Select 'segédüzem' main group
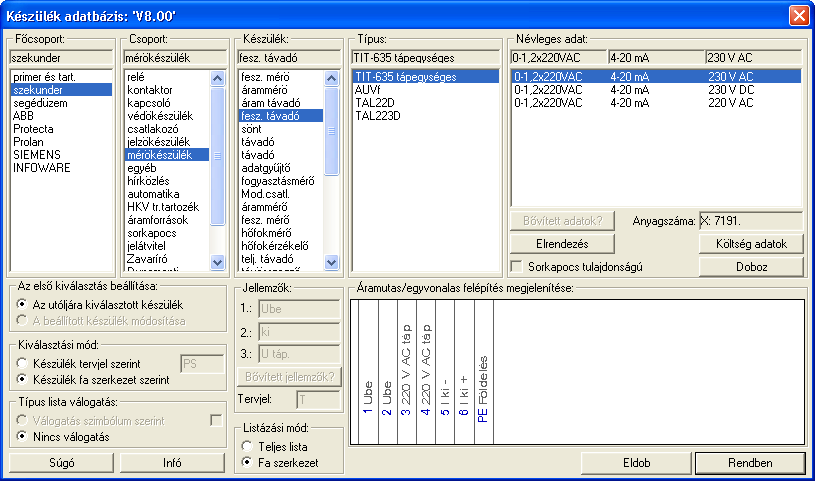The width and height of the screenshot is (815, 481). coord(61,103)
